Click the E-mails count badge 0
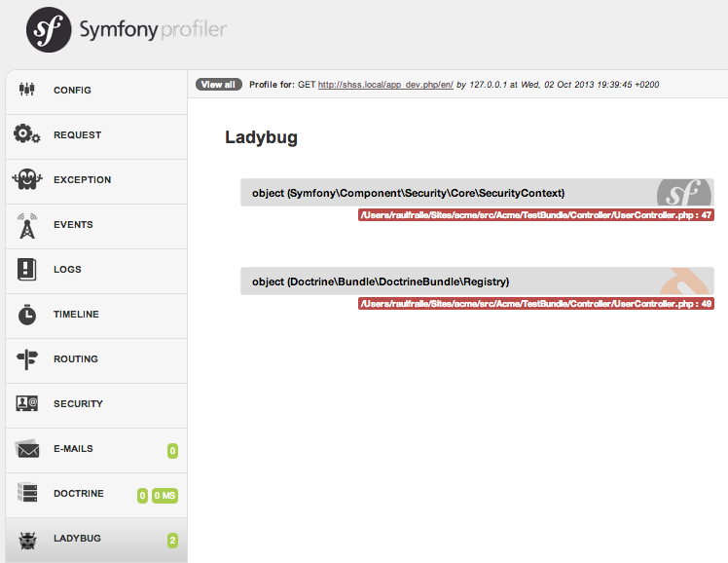 [172, 451]
